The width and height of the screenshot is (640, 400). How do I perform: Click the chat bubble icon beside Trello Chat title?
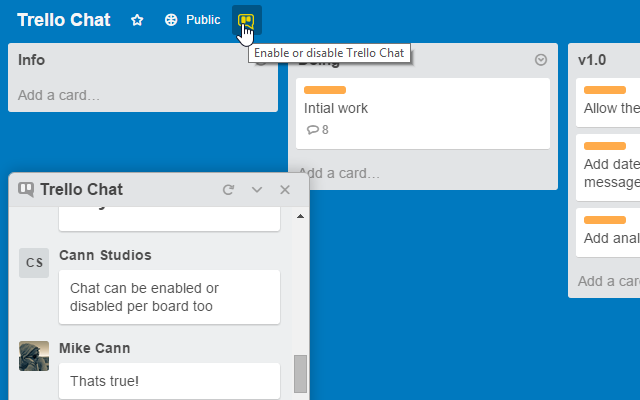(26, 190)
